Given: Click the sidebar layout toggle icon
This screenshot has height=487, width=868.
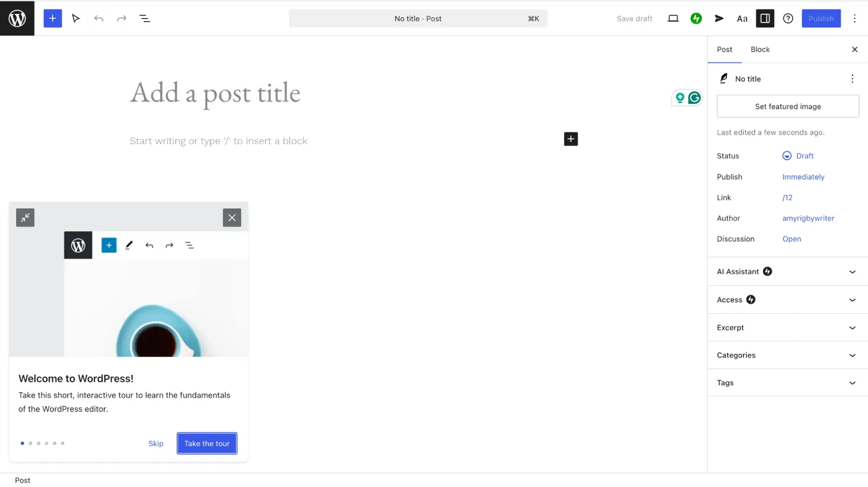Looking at the screenshot, I should click(x=765, y=18).
